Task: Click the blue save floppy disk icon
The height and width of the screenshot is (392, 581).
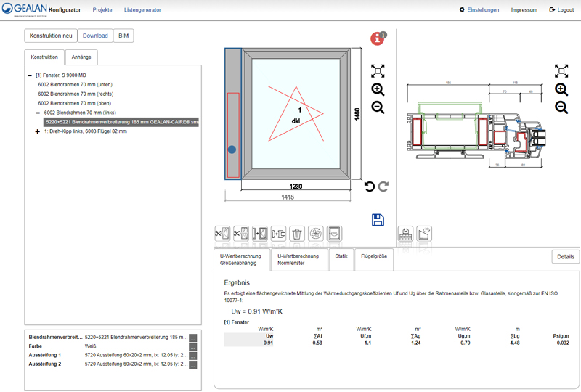Action: pos(378,220)
